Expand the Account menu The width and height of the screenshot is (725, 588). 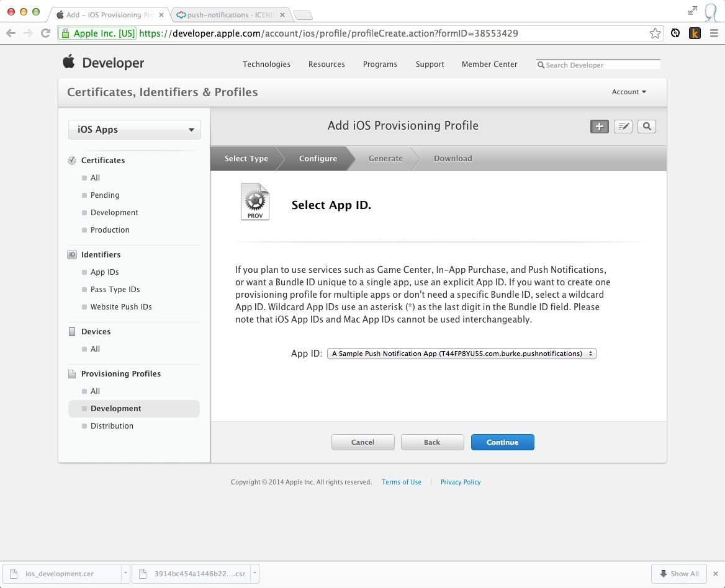pyautogui.click(x=629, y=92)
